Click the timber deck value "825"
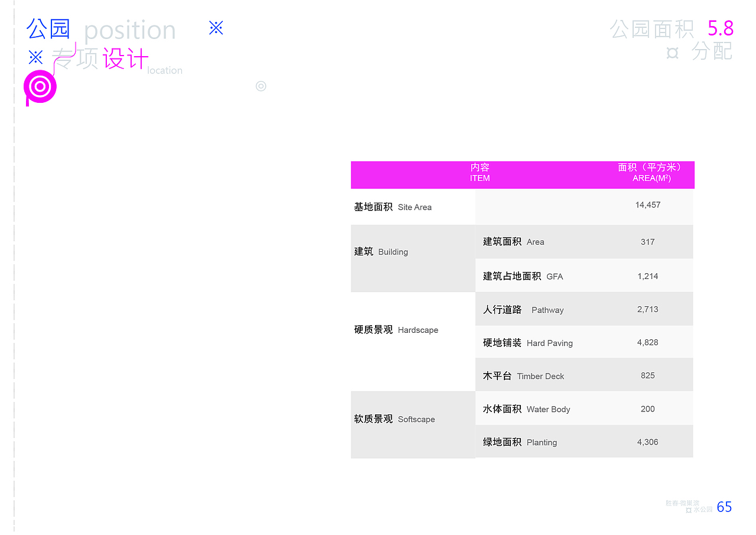 (648, 375)
